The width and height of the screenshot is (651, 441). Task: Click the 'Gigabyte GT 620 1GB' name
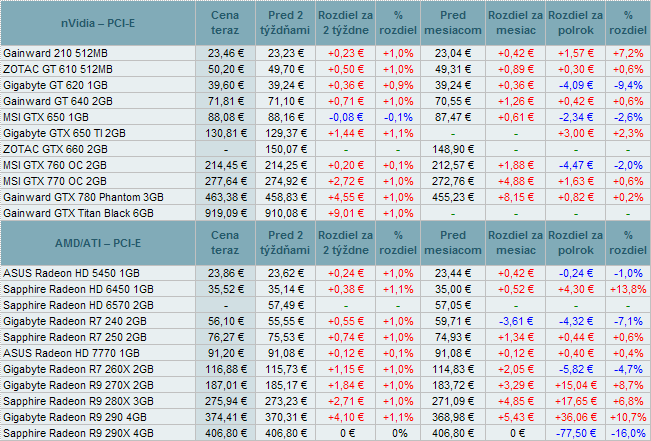pyautogui.click(x=55, y=85)
